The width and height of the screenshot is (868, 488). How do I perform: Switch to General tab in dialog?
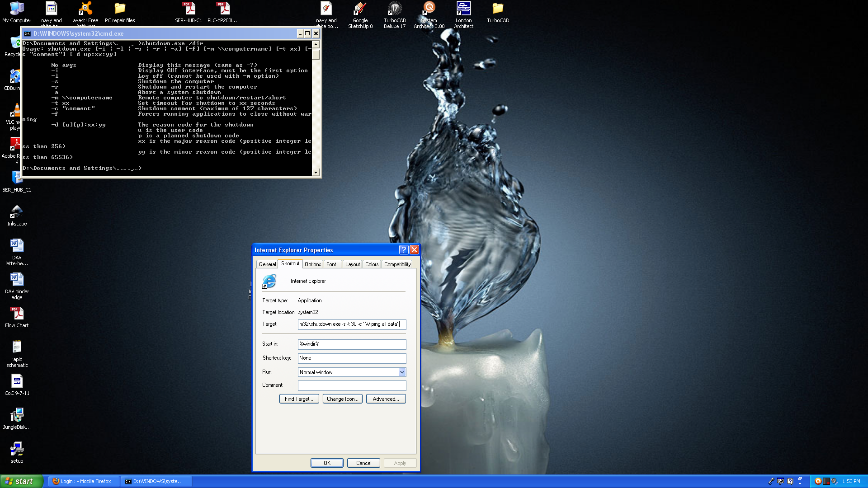tap(268, 264)
